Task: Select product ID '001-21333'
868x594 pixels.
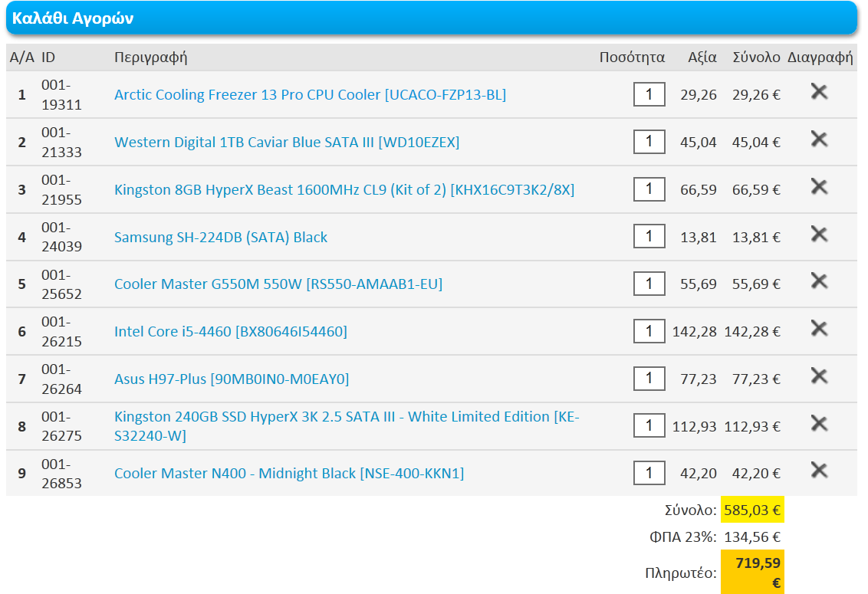Action: tap(61, 143)
